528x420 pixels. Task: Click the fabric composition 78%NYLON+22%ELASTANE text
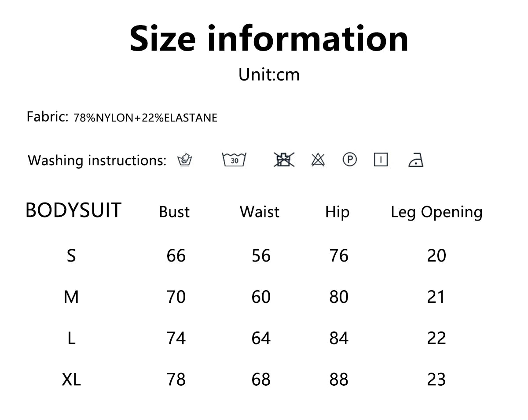[146, 118]
